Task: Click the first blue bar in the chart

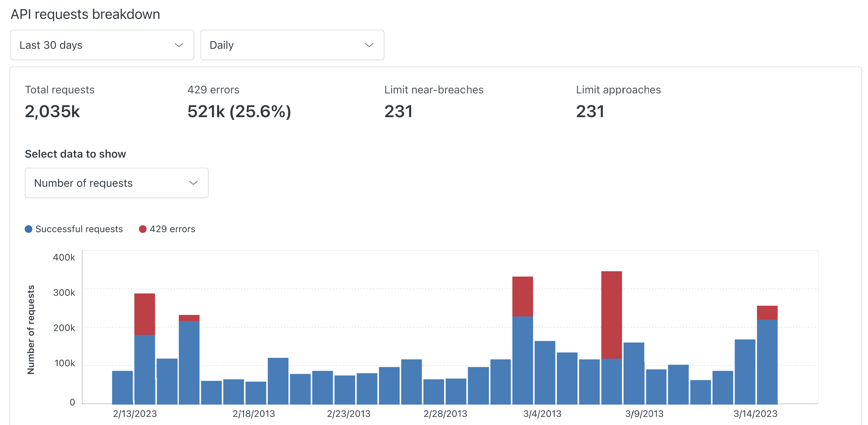Action: (x=122, y=387)
